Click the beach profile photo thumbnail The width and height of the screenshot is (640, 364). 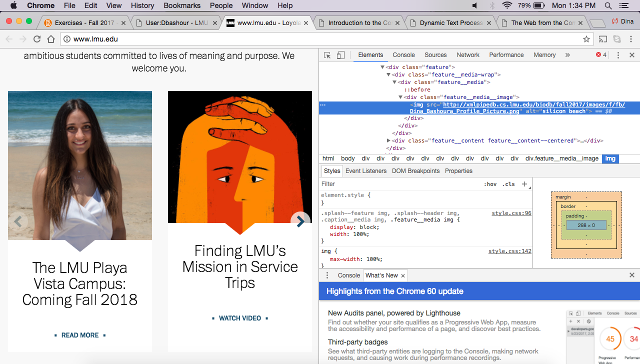pyautogui.click(x=80, y=165)
